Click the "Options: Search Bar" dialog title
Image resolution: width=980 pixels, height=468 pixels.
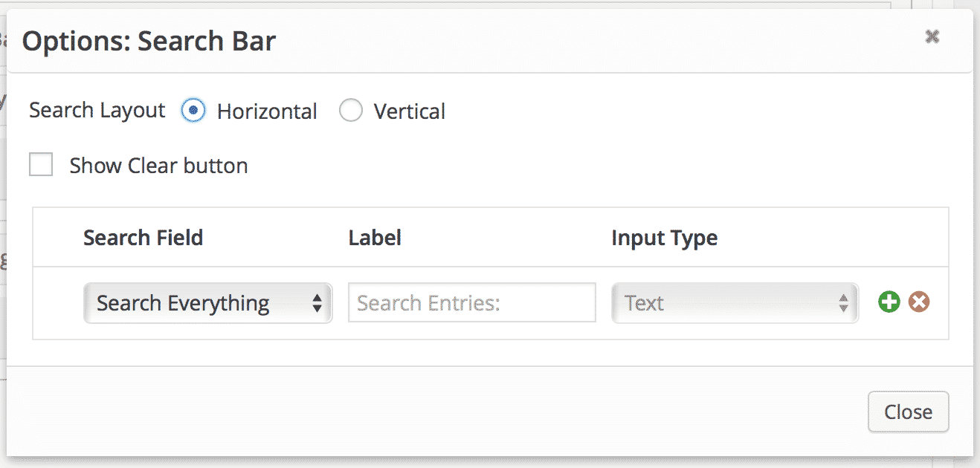tap(149, 41)
